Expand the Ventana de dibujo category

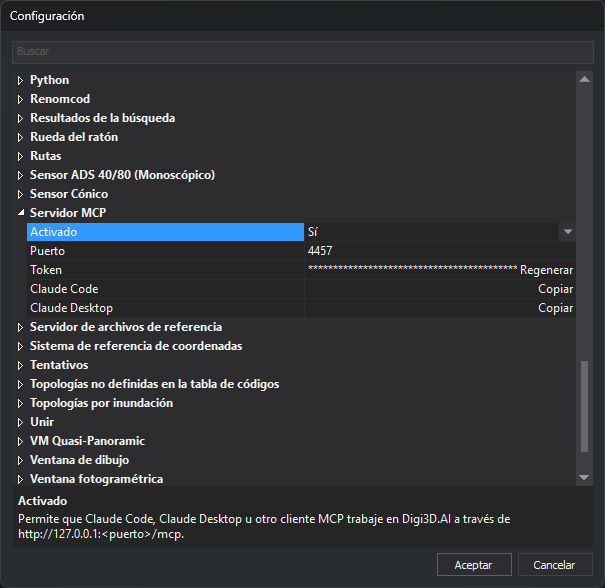20,460
